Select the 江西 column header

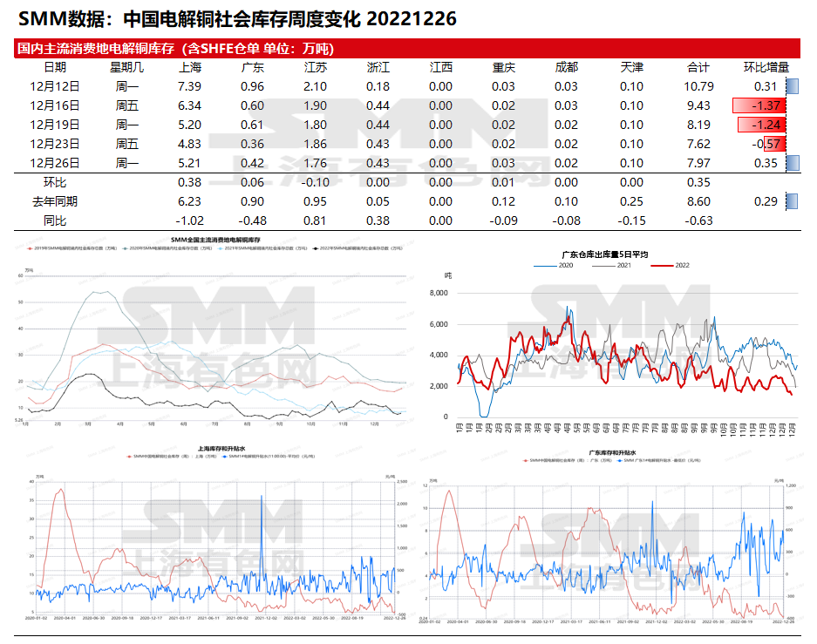coord(441,67)
